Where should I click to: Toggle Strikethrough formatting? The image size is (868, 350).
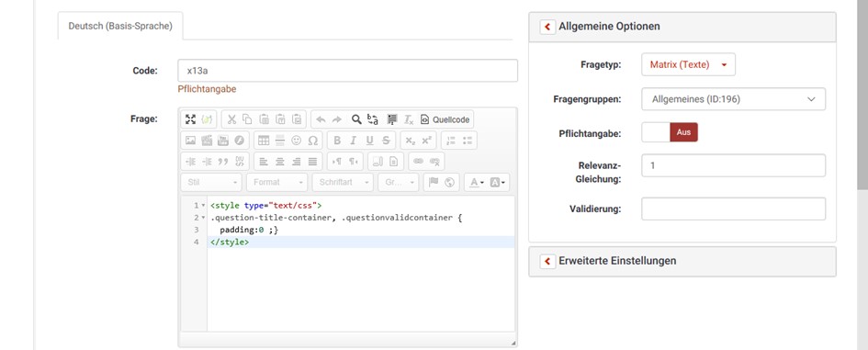(386, 141)
